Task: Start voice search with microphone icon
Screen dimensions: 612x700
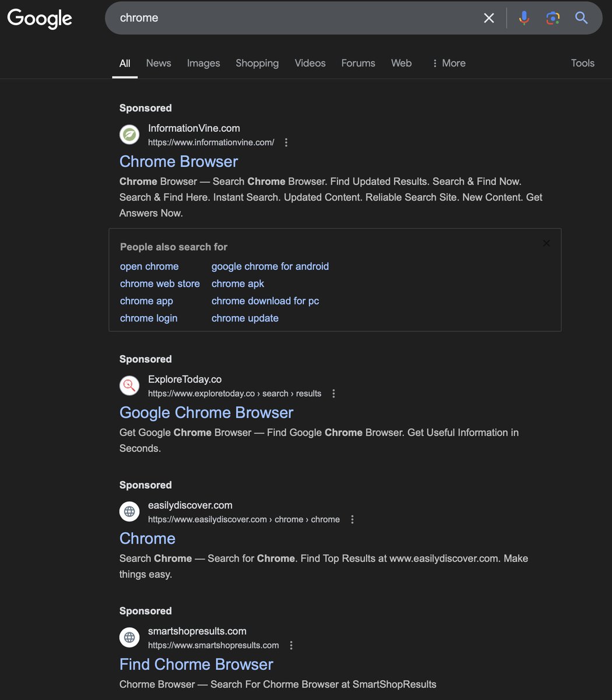Action: (x=524, y=18)
